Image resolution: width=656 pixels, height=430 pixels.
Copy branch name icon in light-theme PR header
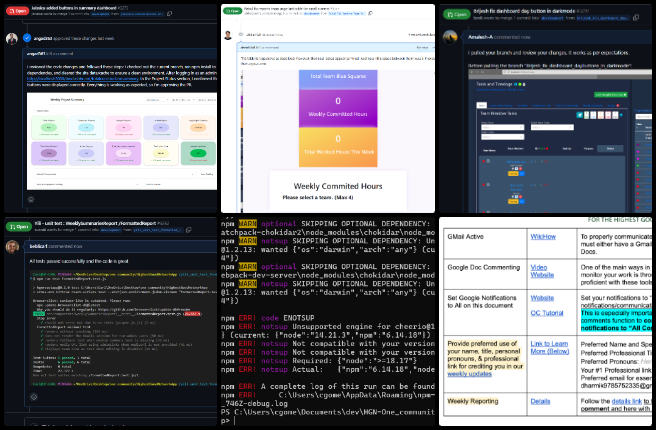(370, 13)
